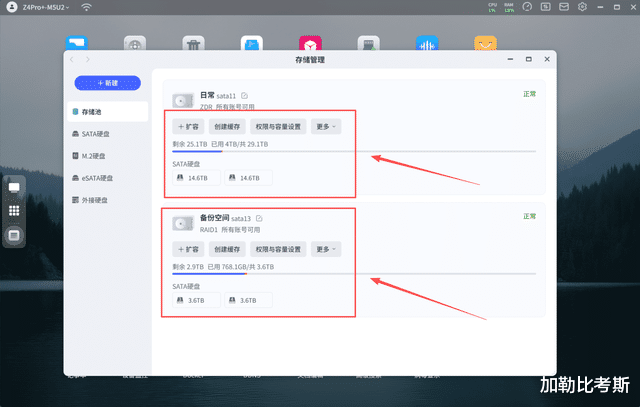
Task: Click the 备份空间 pool capacity usage bar
Action: click(x=354, y=274)
